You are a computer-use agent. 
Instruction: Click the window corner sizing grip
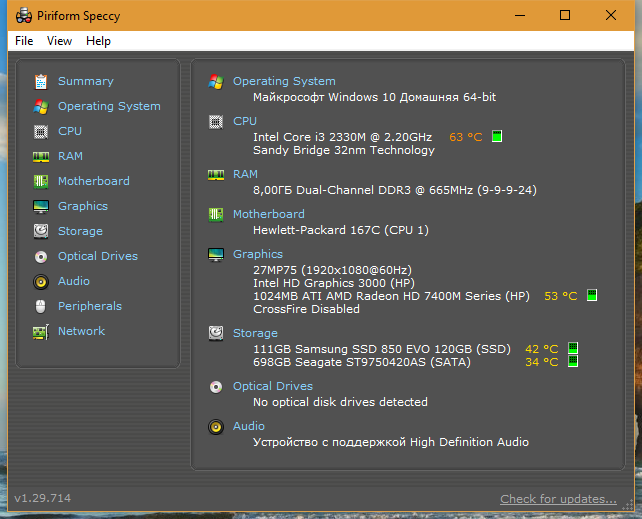click(x=628, y=505)
